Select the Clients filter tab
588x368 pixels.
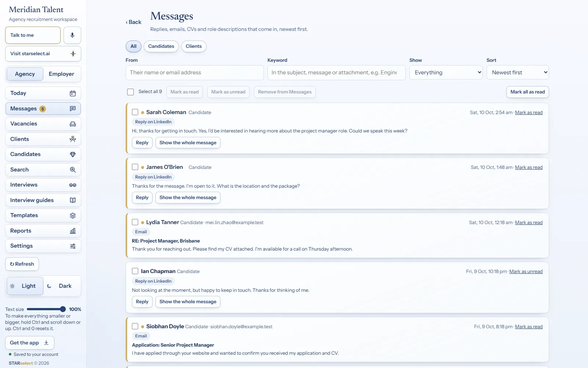pos(194,46)
